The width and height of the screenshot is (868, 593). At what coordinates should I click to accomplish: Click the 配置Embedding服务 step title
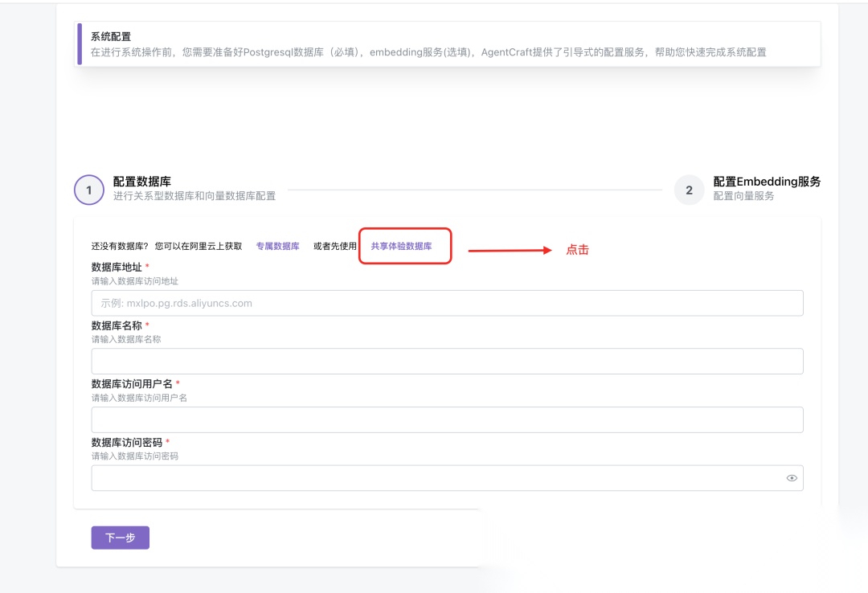click(x=767, y=182)
